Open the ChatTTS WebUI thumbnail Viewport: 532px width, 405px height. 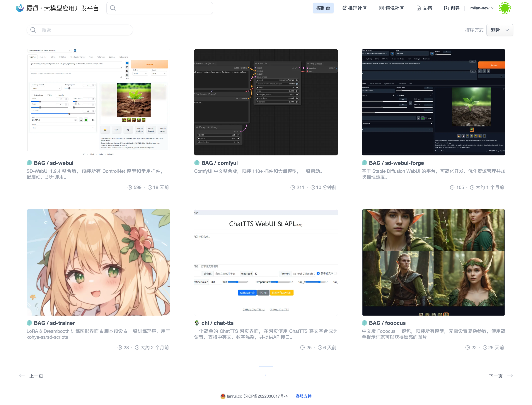pos(266,262)
